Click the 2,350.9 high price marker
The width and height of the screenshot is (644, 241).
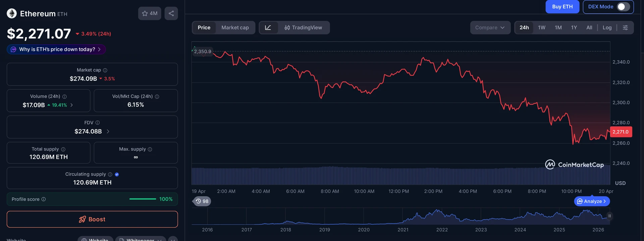click(x=203, y=52)
